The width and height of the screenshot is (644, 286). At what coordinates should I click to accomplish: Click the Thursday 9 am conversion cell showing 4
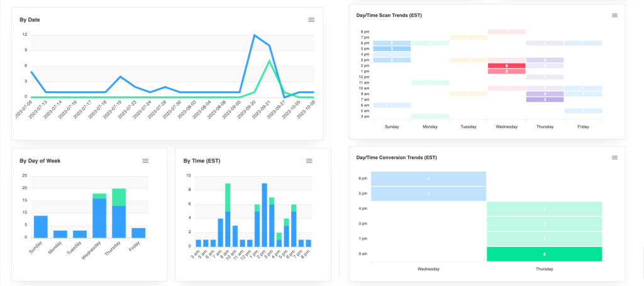click(x=544, y=254)
